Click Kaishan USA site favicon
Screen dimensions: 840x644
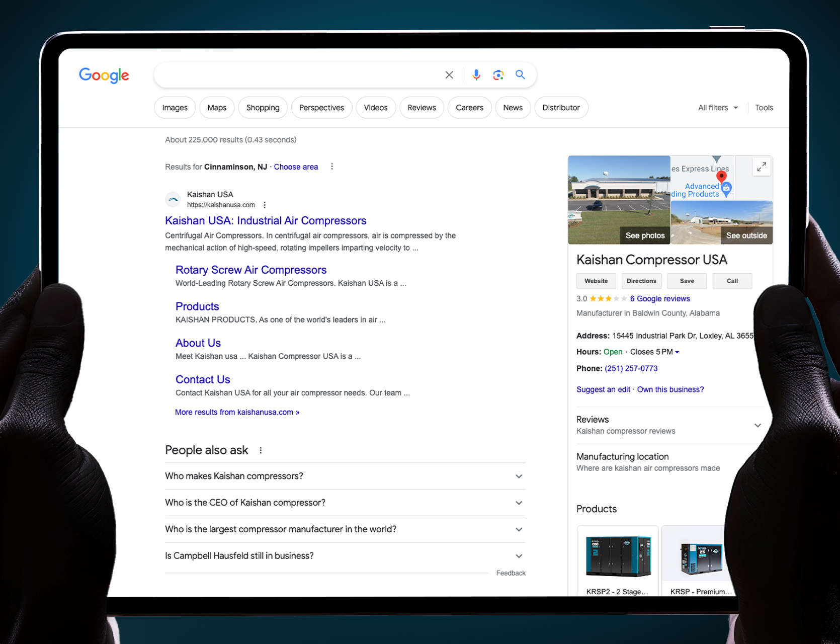point(173,200)
